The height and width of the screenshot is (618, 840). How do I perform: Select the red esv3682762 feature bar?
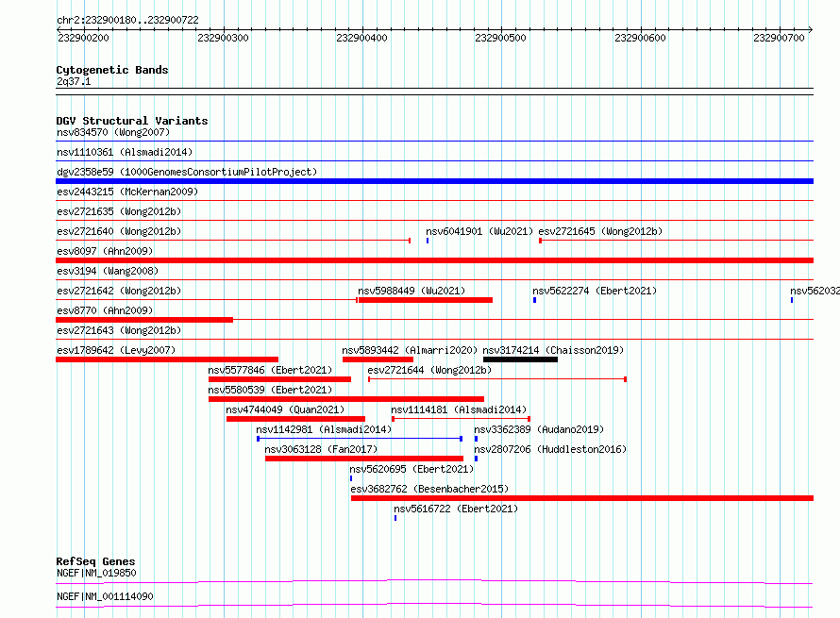(582, 498)
